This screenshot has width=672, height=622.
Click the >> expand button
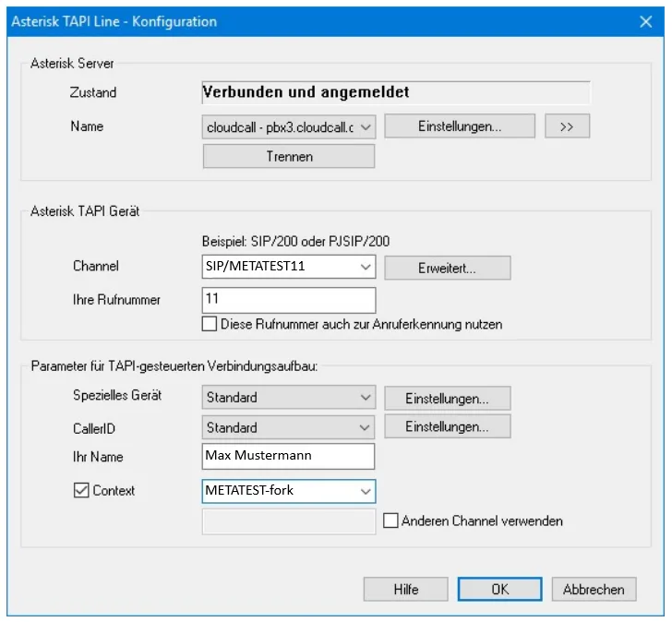click(x=567, y=126)
